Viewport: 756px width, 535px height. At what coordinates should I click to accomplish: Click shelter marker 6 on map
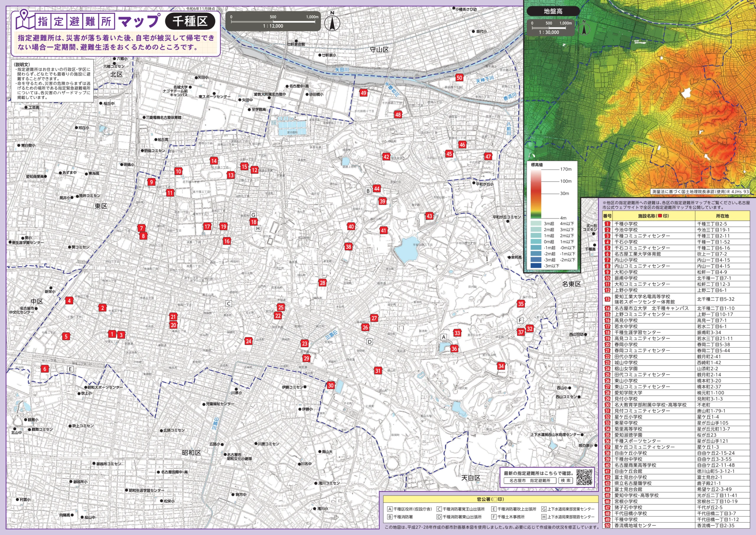point(45,369)
